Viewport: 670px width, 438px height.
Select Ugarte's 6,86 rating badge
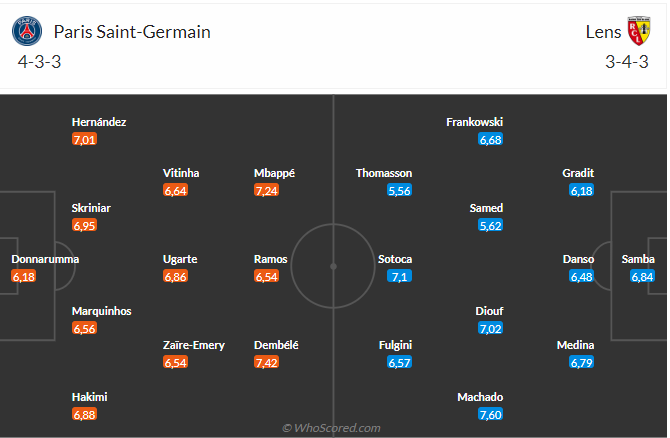coord(175,276)
